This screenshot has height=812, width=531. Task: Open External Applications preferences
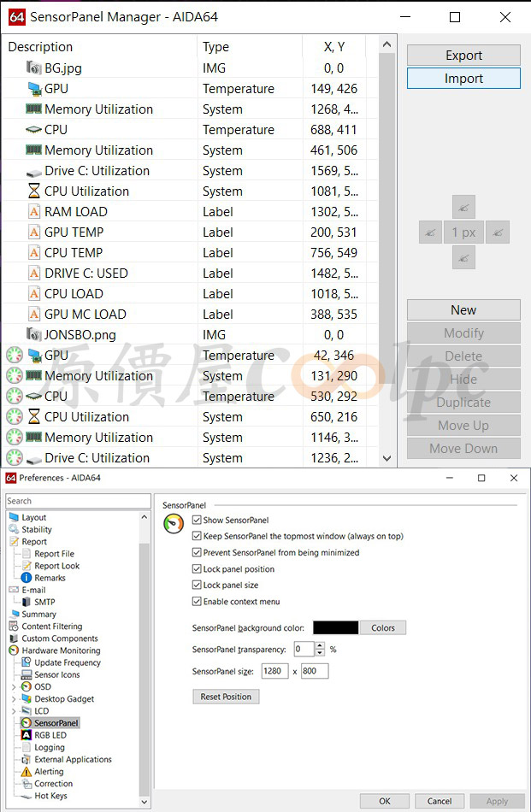click(73, 759)
